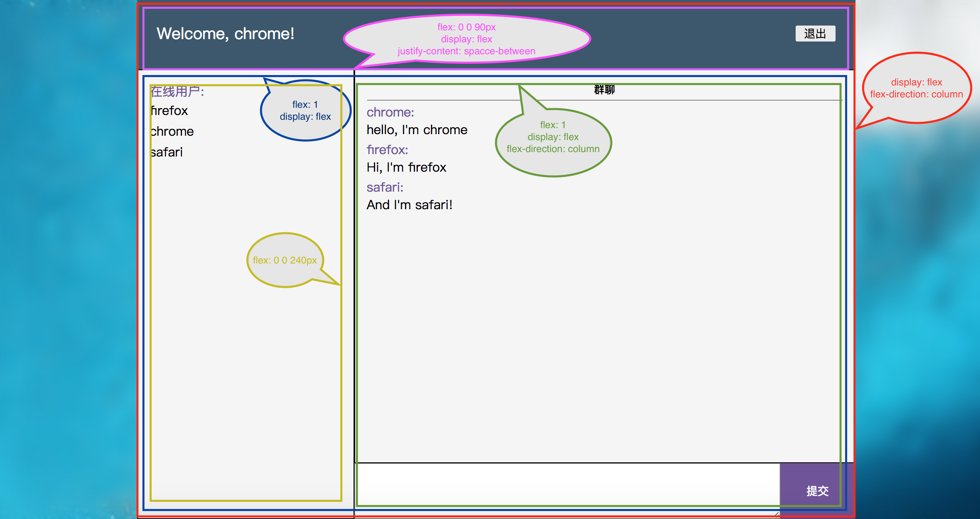
Task: Select chrome in the online users list
Action: coord(172,131)
